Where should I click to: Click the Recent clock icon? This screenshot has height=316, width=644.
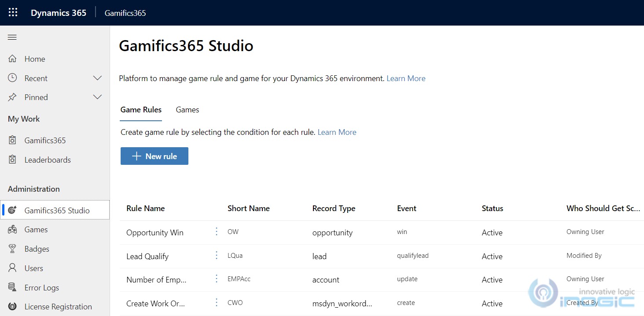pyautogui.click(x=12, y=78)
